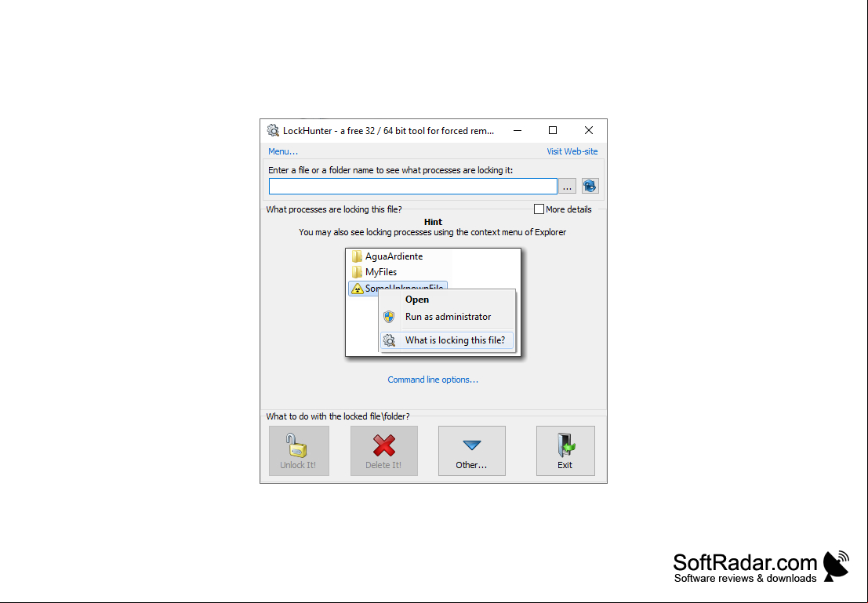Minimize the LockHunter window
This screenshot has height=603, width=868.
tap(517, 131)
